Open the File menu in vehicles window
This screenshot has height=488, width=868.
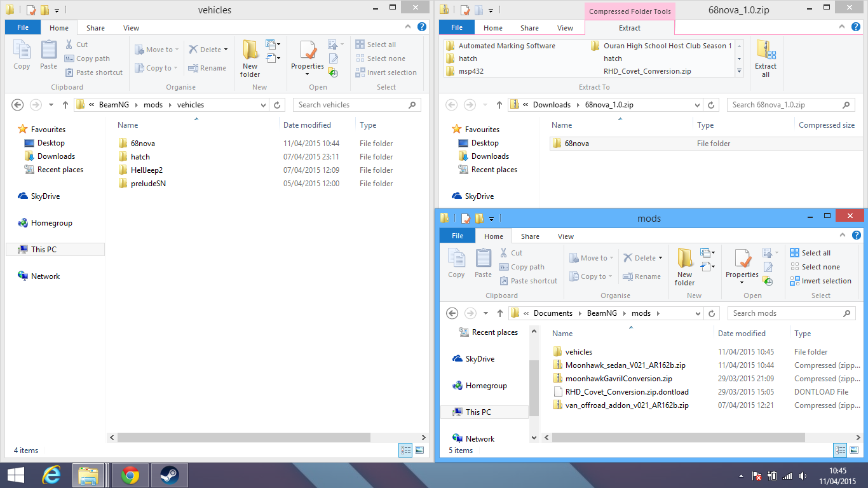[x=23, y=27]
